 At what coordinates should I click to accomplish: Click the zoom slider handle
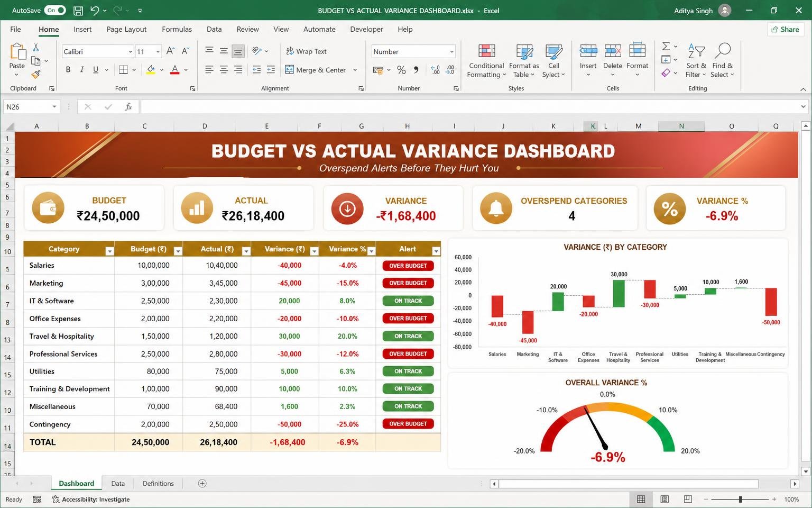[x=740, y=499]
